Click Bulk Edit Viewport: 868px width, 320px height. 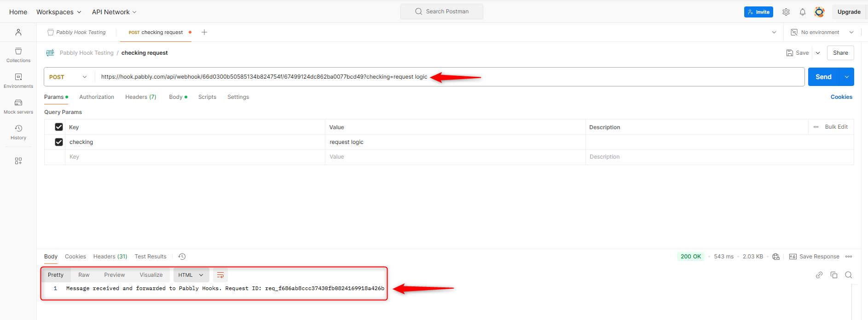coord(836,127)
